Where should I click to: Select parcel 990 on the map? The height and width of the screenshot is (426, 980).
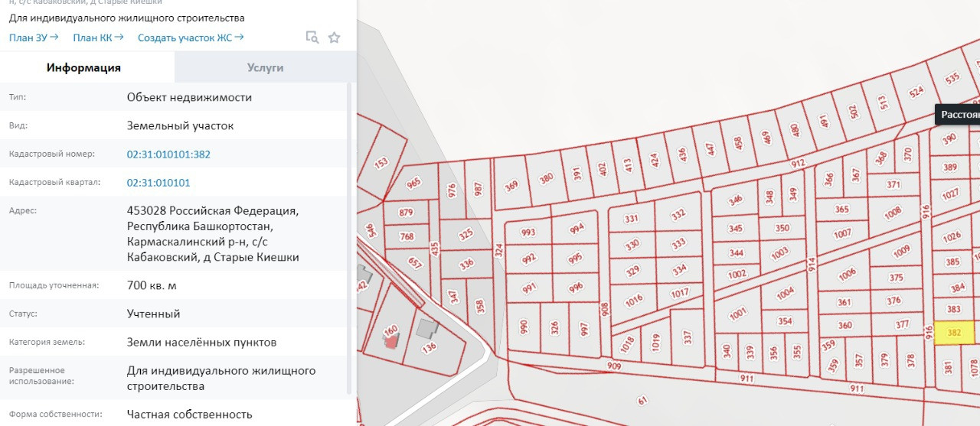tap(524, 327)
